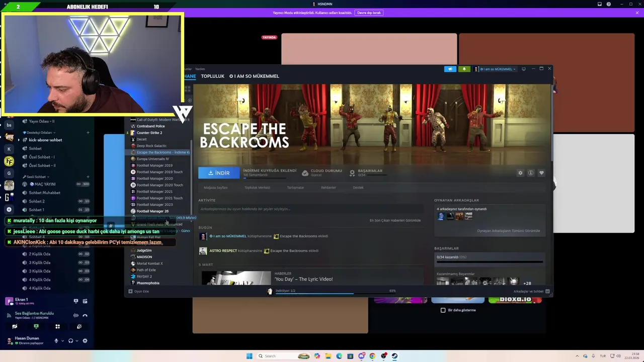Open Steam notifications bell icon
Viewport: 644px width, 362px height.
pyautogui.click(x=464, y=69)
